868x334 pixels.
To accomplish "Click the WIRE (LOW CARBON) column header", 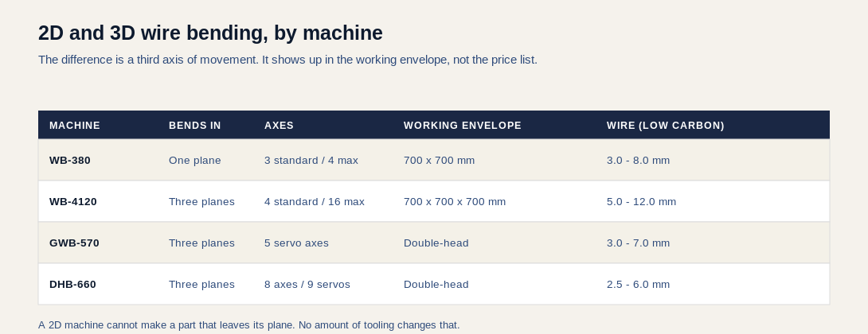I will [666, 126].
